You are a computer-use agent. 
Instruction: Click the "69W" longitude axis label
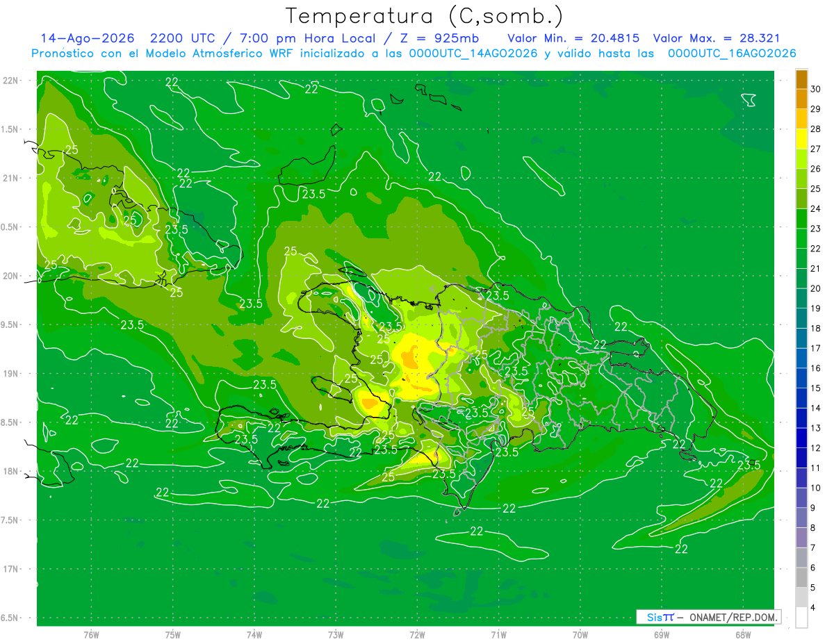662,634
